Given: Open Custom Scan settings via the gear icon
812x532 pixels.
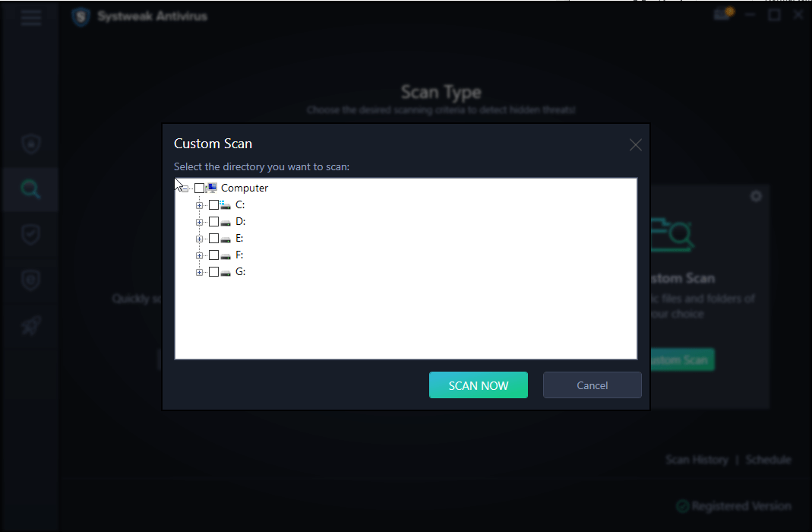Looking at the screenshot, I should pyautogui.click(x=756, y=196).
